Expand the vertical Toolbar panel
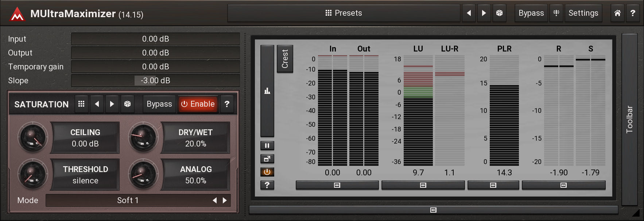 pos(629,119)
